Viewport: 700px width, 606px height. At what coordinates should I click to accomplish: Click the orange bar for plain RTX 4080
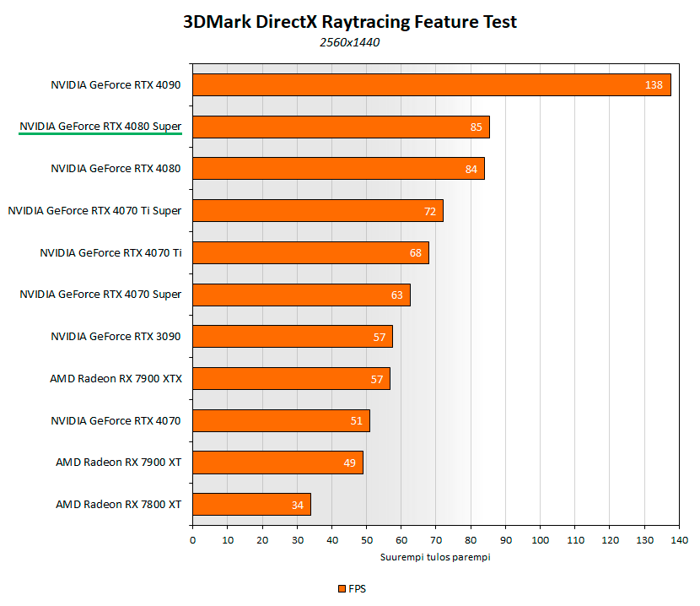coord(338,169)
